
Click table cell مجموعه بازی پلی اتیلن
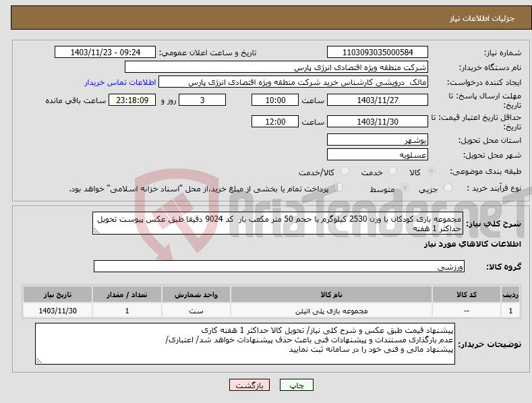click(x=331, y=311)
